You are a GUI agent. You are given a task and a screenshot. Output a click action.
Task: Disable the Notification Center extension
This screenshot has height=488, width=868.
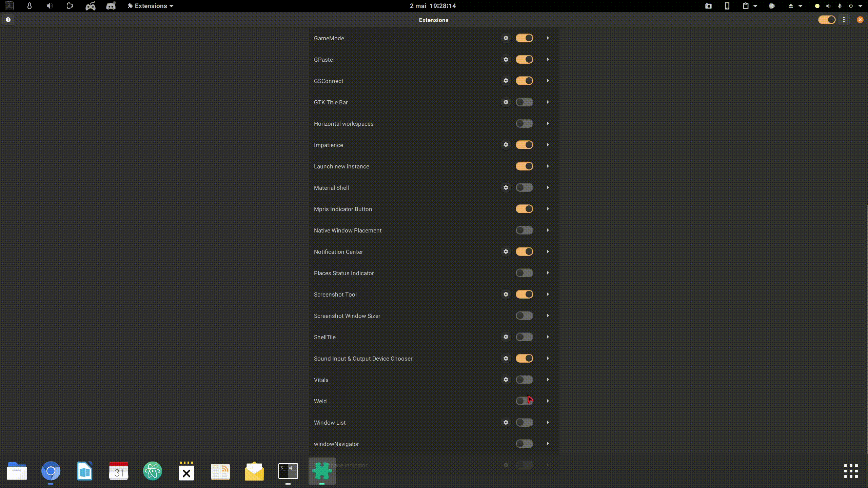click(524, 251)
